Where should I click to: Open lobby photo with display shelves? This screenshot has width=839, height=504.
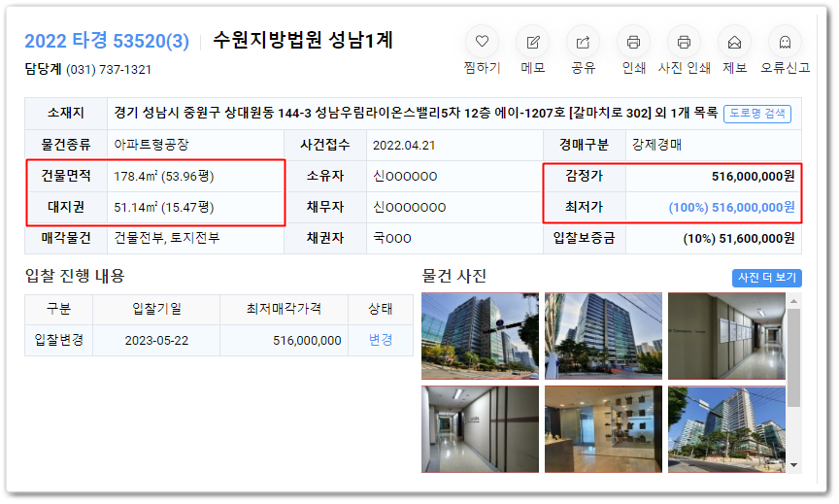click(x=603, y=429)
